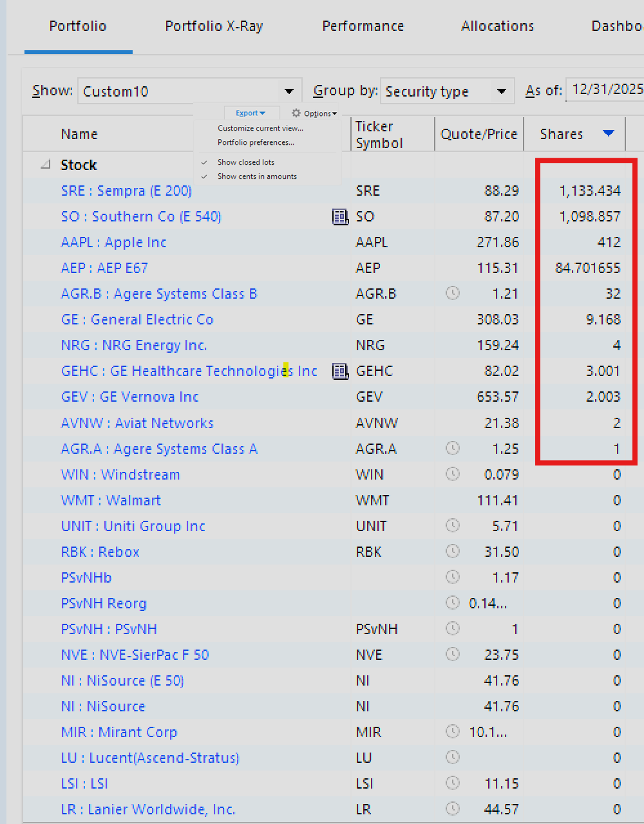Click clock icon in the NVE row

pyautogui.click(x=453, y=654)
